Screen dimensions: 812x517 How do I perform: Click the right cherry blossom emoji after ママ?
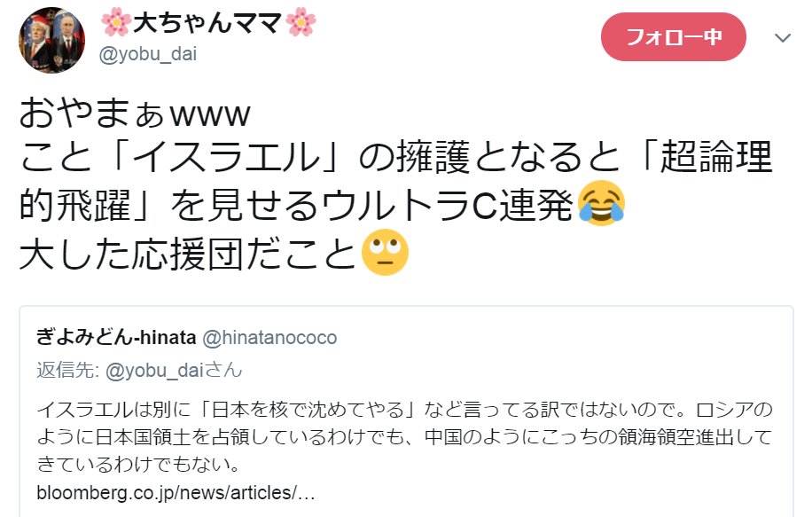point(301,23)
